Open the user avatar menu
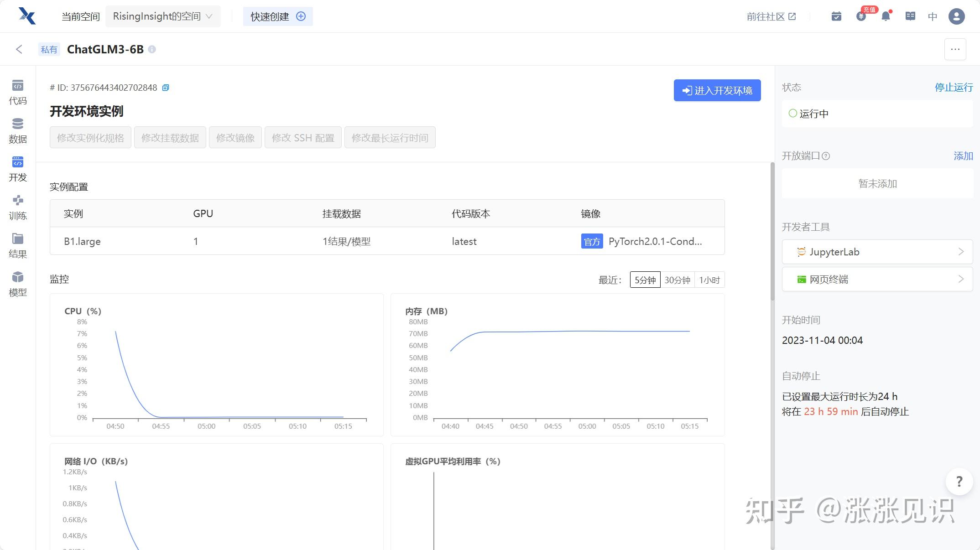Image resolution: width=980 pixels, height=550 pixels. coord(956,16)
